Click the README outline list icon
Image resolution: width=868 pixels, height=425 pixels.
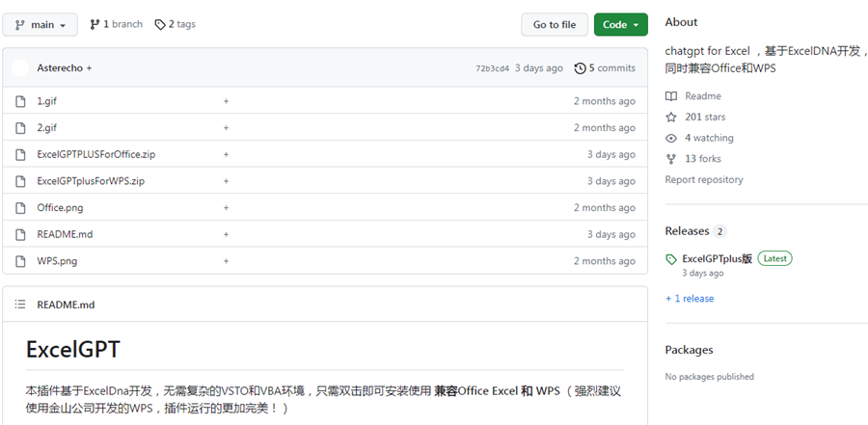(x=20, y=305)
